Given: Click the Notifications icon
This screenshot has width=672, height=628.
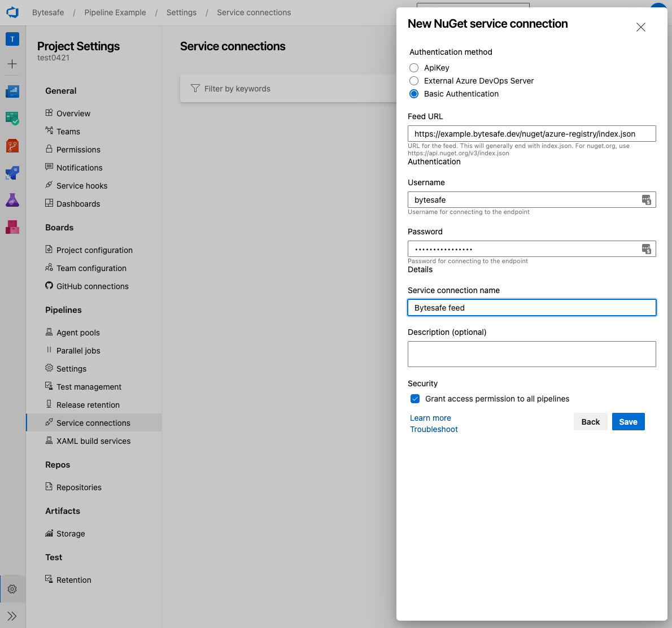Looking at the screenshot, I should pyautogui.click(x=49, y=167).
